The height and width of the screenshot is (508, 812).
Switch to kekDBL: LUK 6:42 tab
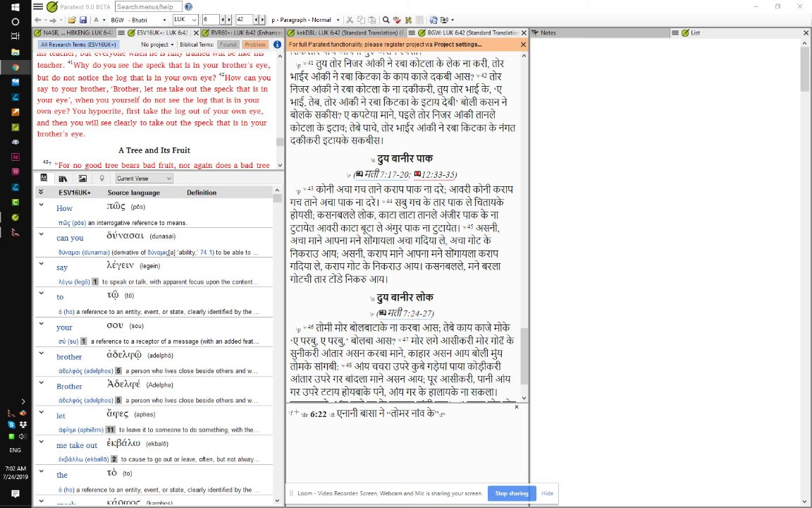346,32
